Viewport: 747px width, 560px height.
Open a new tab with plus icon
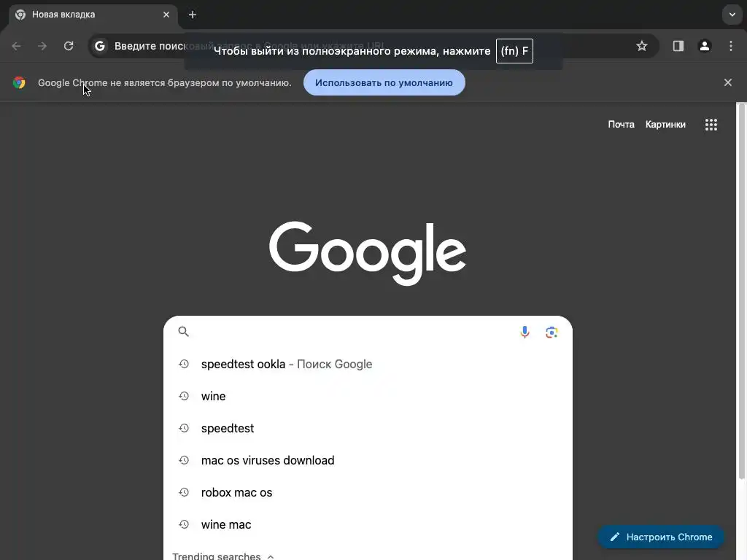tap(193, 15)
